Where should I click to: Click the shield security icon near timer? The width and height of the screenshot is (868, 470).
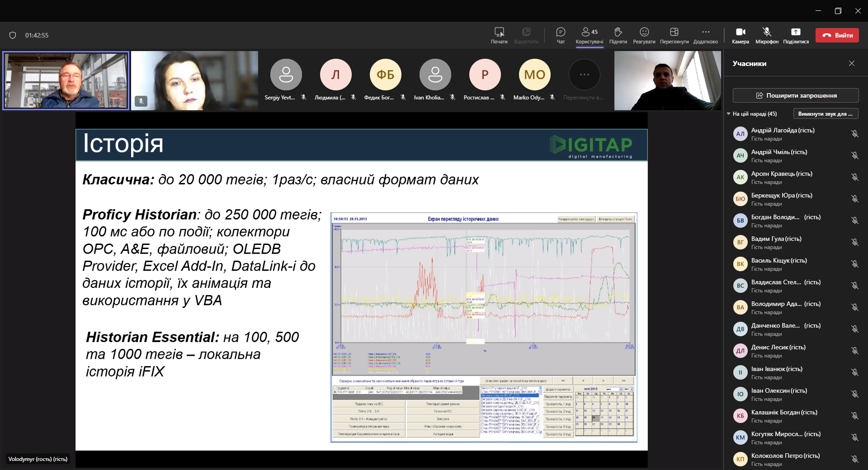(x=13, y=35)
